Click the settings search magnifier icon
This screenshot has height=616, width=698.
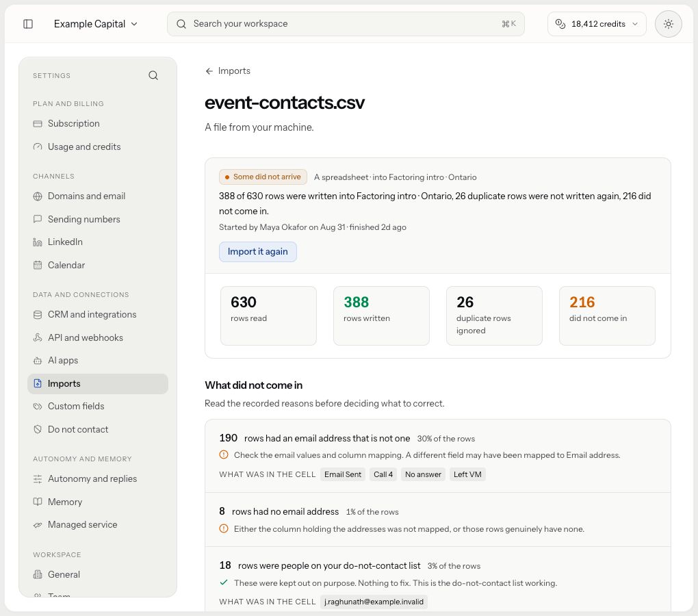point(153,75)
